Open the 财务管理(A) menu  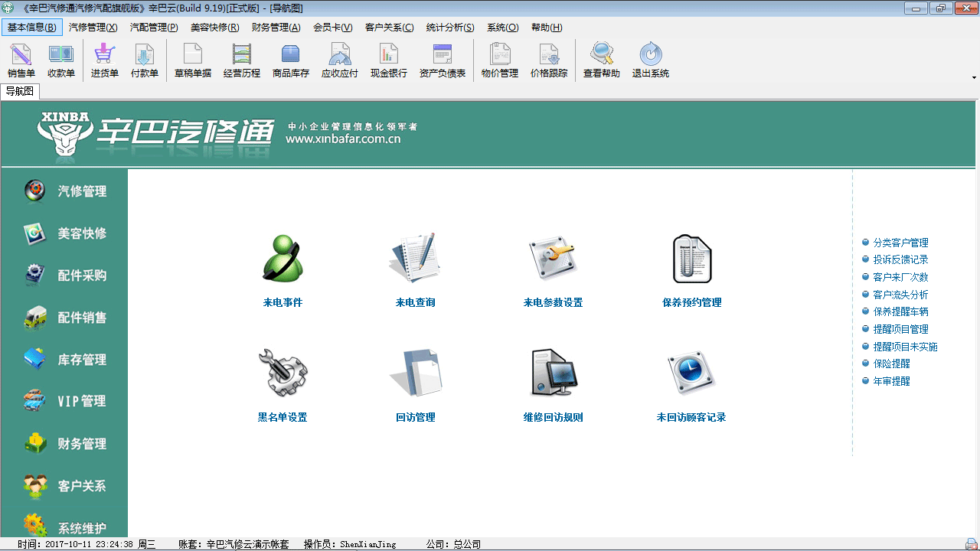[276, 28]
